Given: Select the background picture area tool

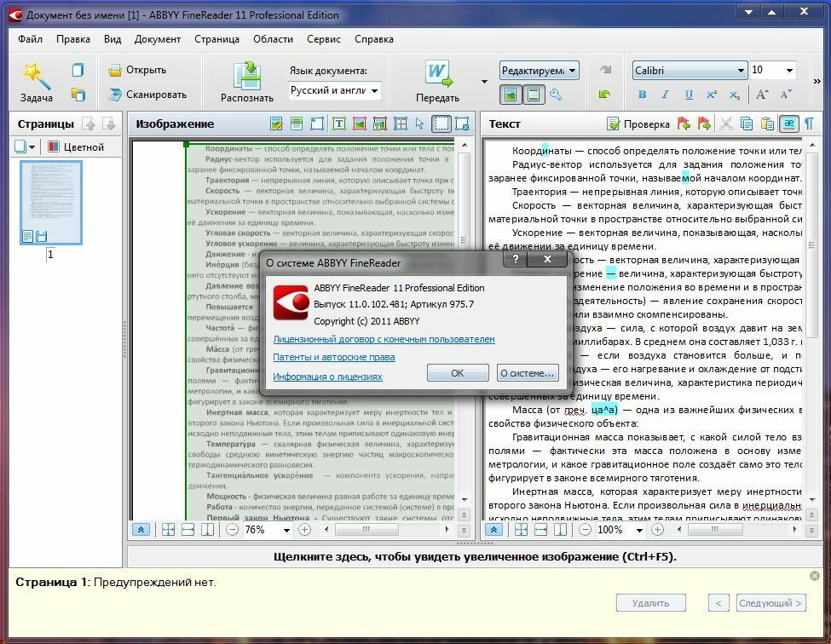Looking at the screenshot, I should (380, 124).
